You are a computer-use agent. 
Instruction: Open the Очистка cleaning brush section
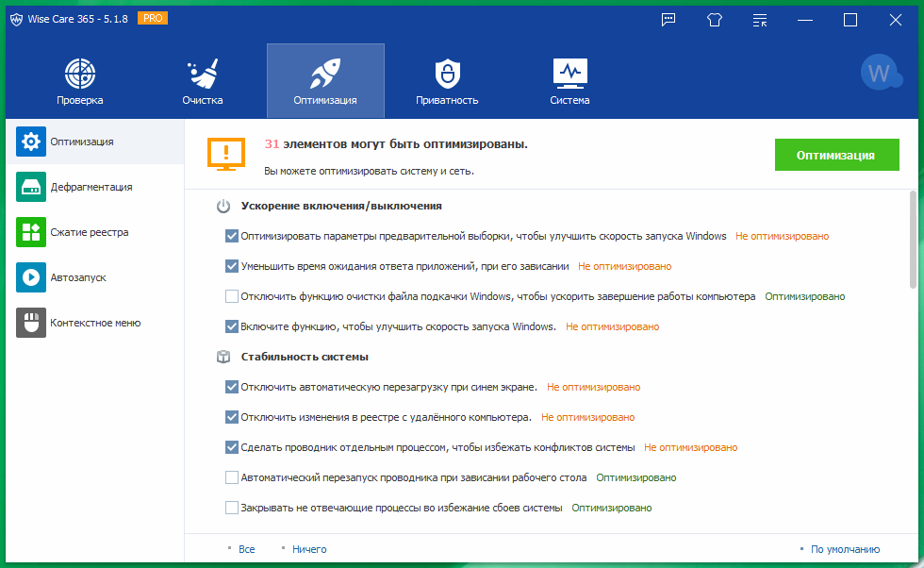[x=202, y=80]
